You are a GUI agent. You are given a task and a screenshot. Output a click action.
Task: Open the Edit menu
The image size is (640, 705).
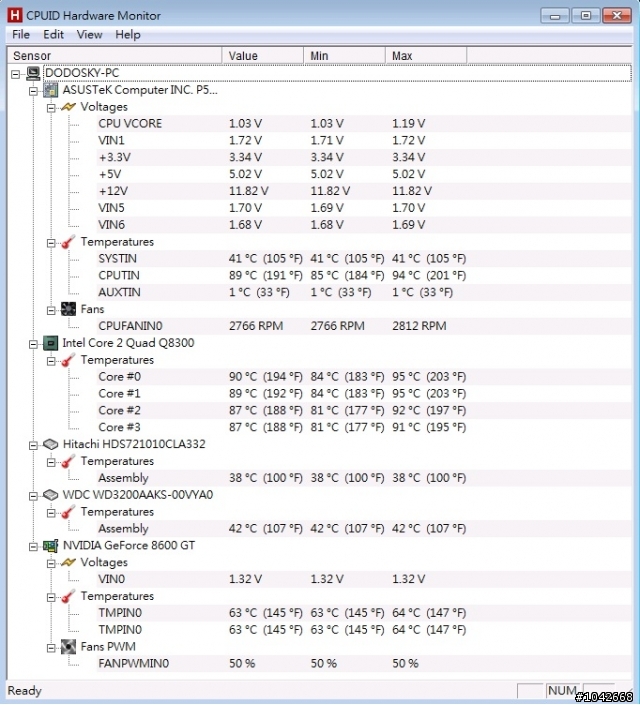[x=53, y=35]
